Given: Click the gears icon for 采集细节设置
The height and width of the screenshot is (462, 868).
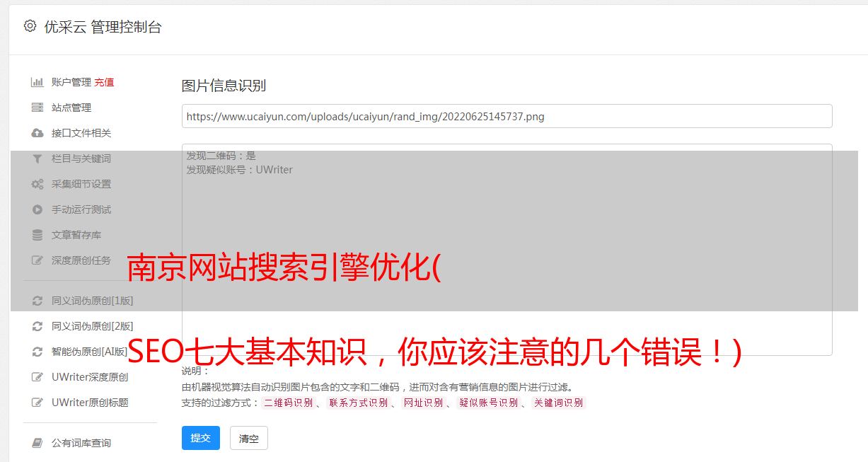Looking at the screenshot, I should [37, 184].
